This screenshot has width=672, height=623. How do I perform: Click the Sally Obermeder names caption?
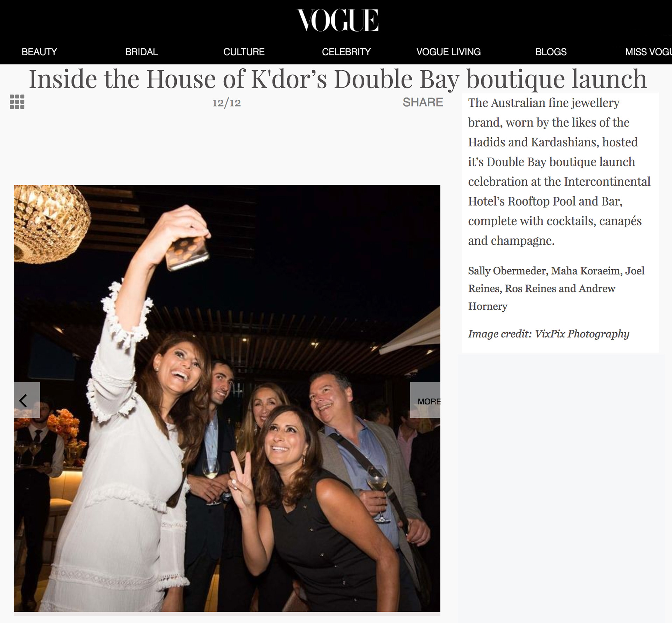click(x=556, y=289)
